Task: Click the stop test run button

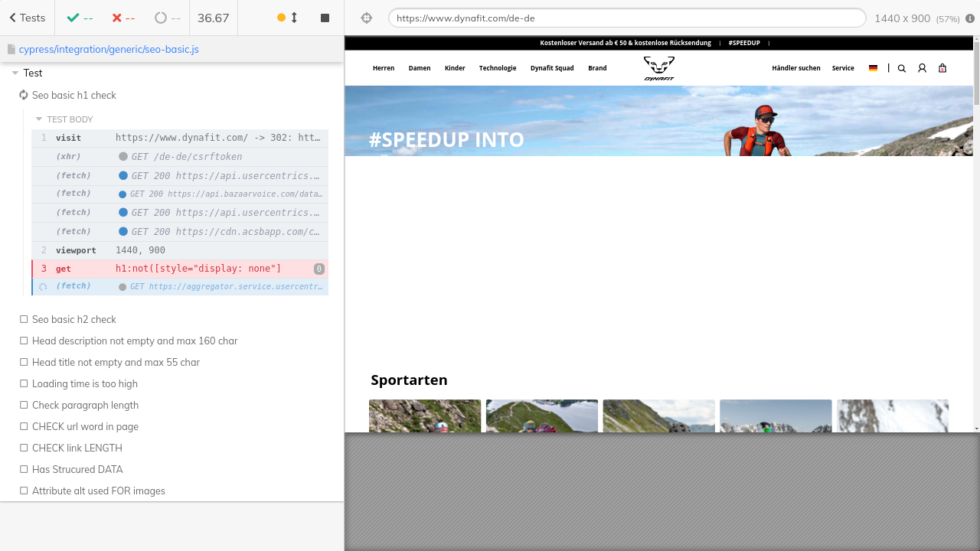Action: point(325,18)
